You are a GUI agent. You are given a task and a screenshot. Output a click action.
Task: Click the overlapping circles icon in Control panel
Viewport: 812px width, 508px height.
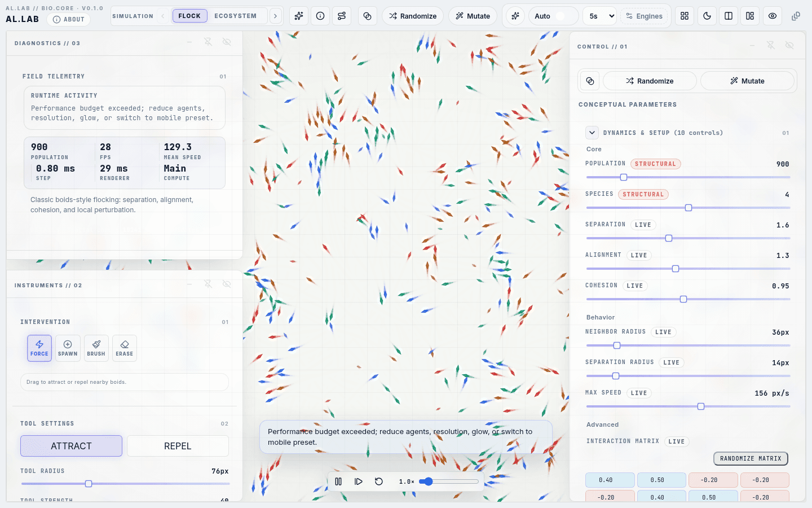(590, 81)
